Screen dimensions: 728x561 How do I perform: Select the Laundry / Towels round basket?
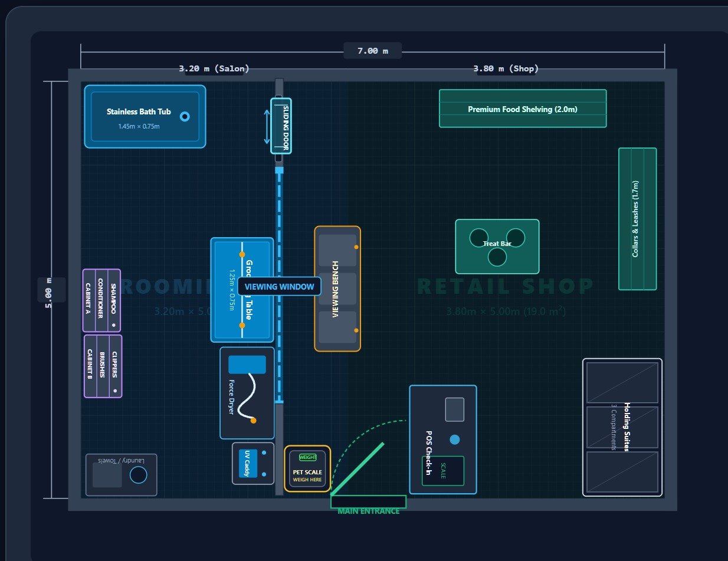tap(139, 475)
